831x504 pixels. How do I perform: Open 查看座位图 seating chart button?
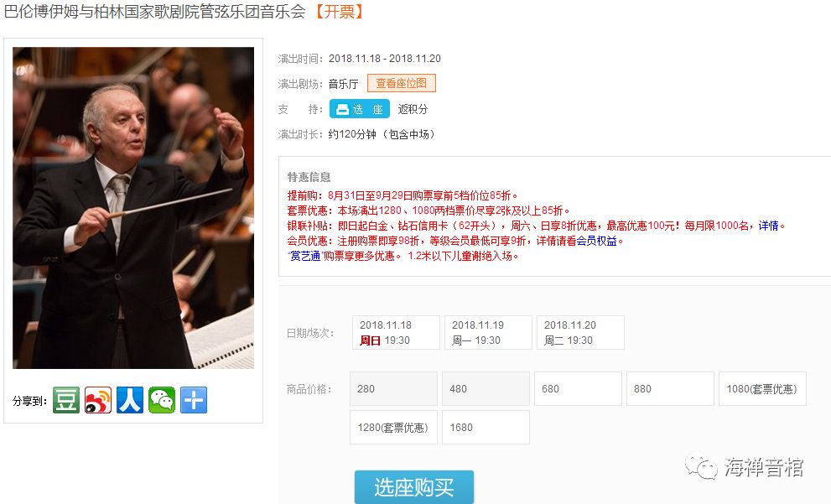(x=401, y=83)
